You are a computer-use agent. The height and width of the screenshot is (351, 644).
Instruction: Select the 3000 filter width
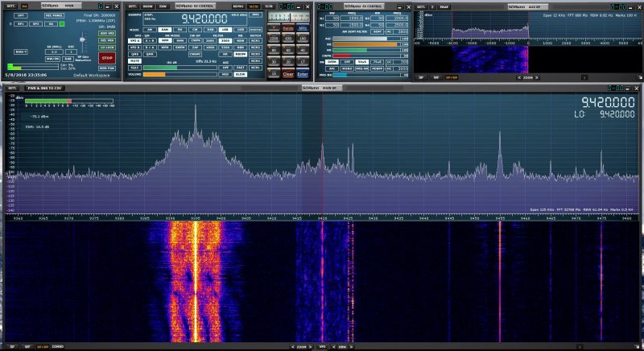pyautogui.click(x=225, y=40)
